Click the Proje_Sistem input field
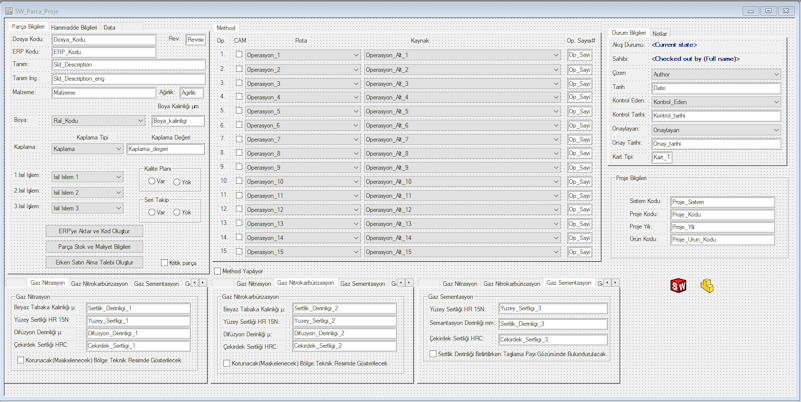801x402 pixels. coord(722,202)
